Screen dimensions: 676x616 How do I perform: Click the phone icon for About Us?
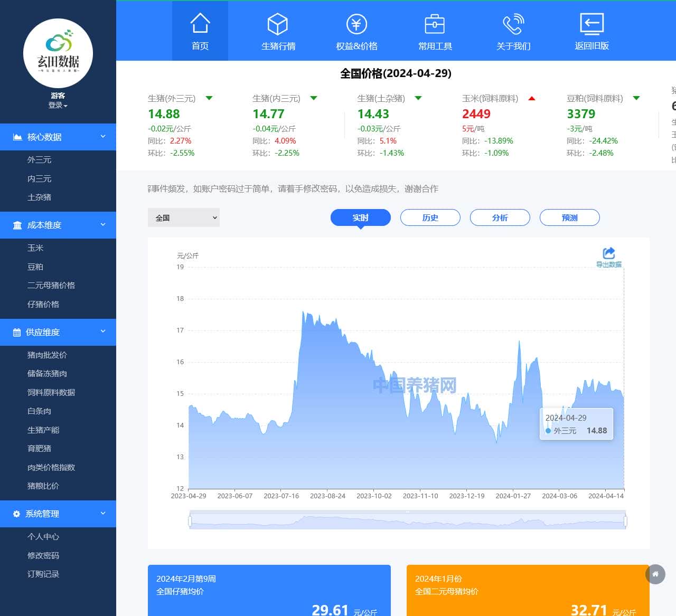[x=513, y=24]
